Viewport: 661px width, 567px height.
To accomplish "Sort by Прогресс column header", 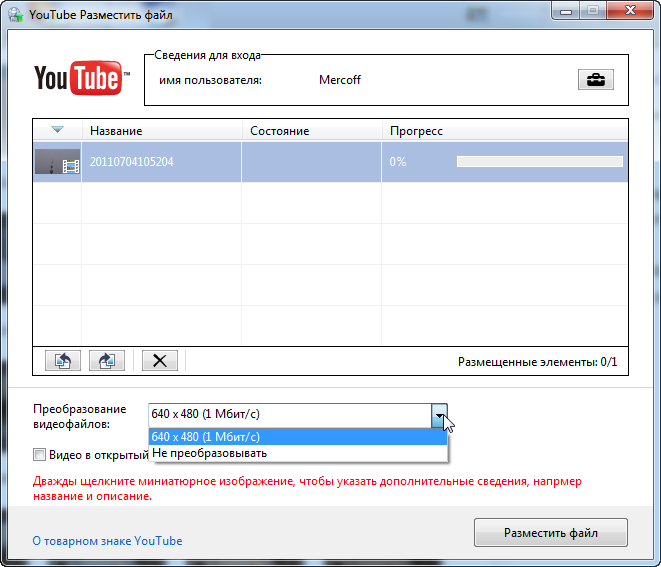I will (x=505, y=131).
